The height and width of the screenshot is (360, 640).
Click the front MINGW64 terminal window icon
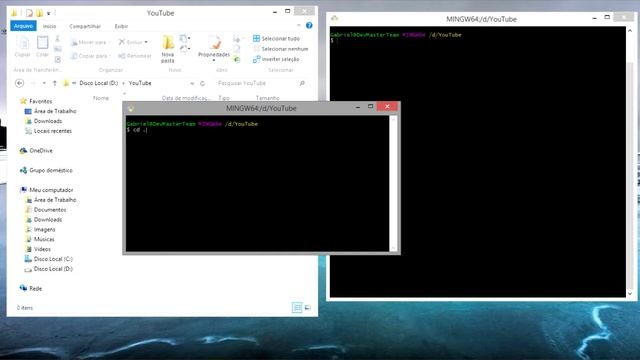[131, 108]
